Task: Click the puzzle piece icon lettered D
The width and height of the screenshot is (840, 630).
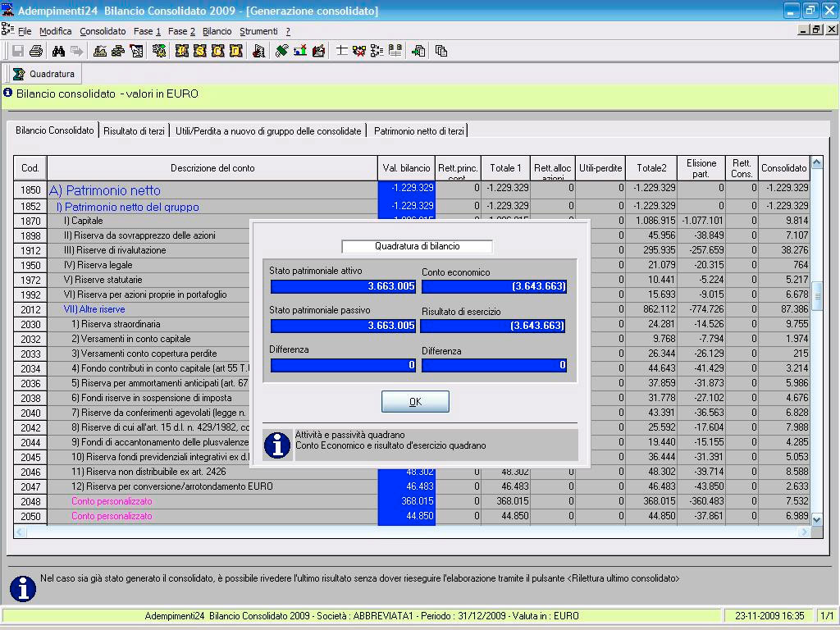Action: (x=236, y=51)
